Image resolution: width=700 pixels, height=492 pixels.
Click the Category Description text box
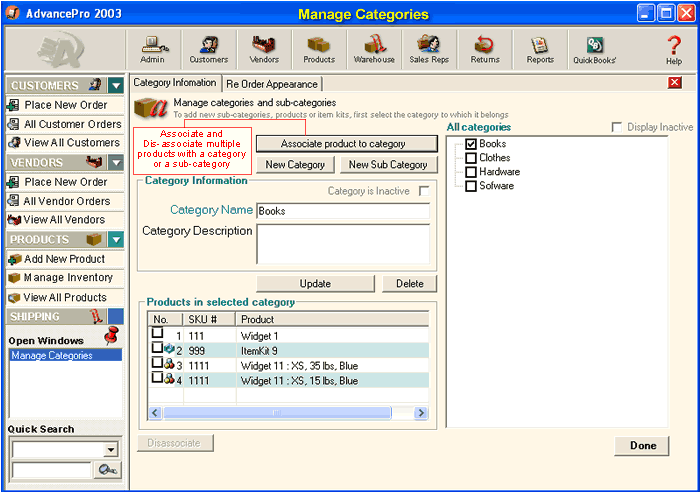tap(343, 244)
